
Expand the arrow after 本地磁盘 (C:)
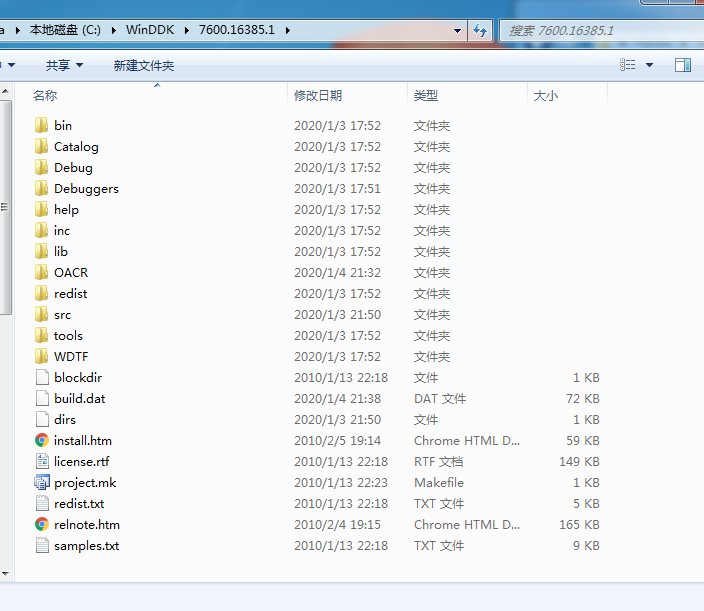(114, 31)
